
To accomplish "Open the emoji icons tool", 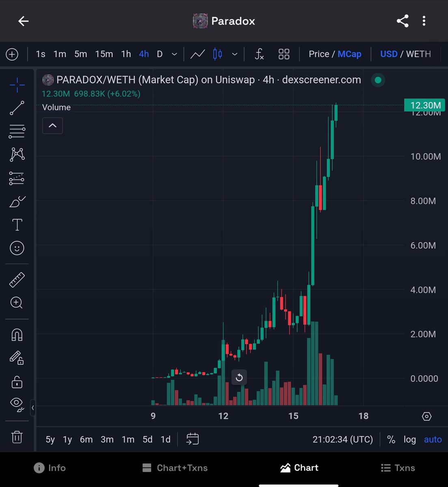I will [x=17, y=248].
